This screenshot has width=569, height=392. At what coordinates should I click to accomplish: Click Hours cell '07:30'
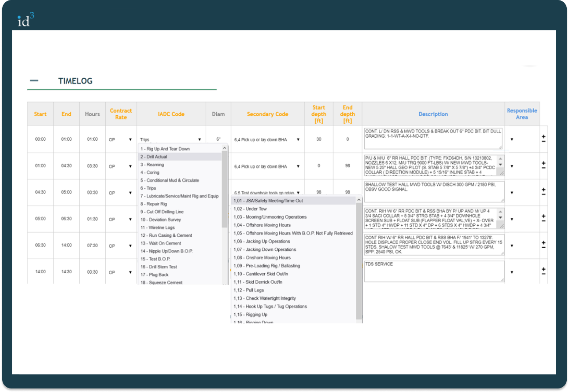click(x=92, y=245)
